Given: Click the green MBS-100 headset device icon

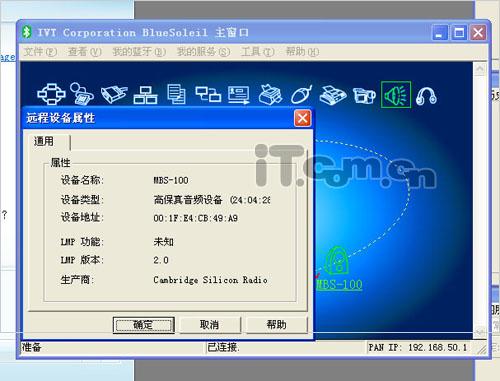Looking at the screenshot, I should (337, 260).
